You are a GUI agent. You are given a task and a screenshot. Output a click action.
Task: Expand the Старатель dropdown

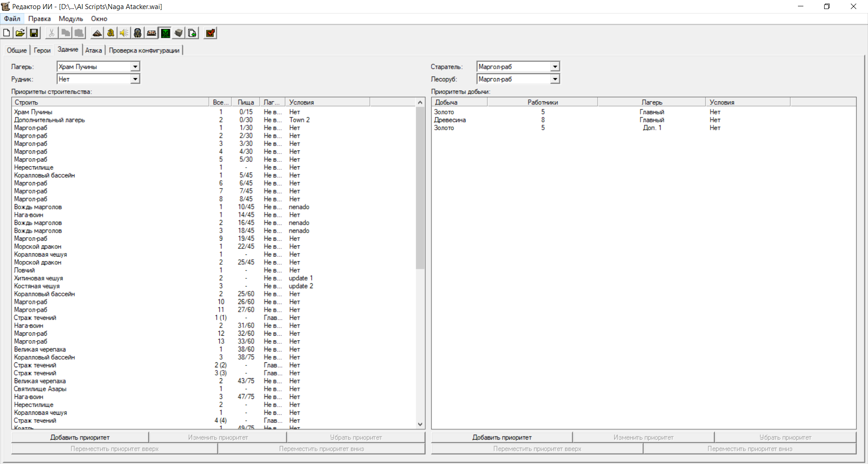(555, 67)
